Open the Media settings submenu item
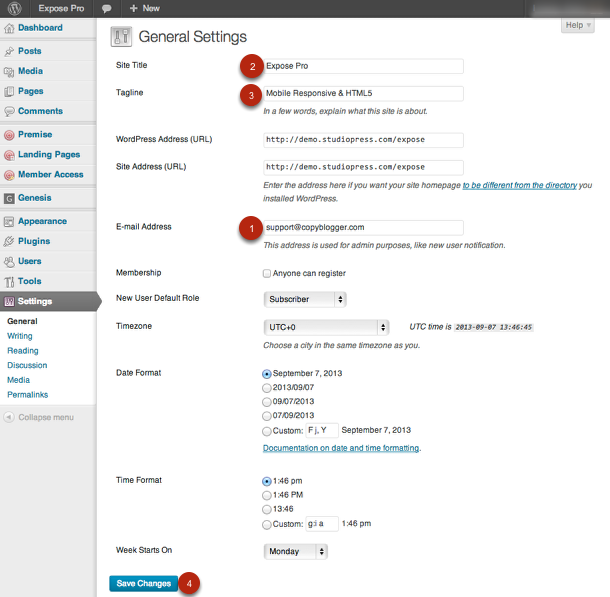610x597 pixels. click(x=18, y=380)
